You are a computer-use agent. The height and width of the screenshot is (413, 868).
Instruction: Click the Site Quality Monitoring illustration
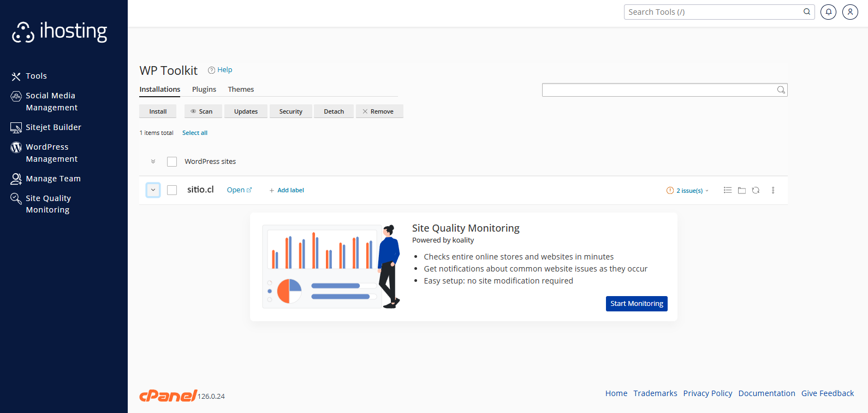[x=331, y=266]
